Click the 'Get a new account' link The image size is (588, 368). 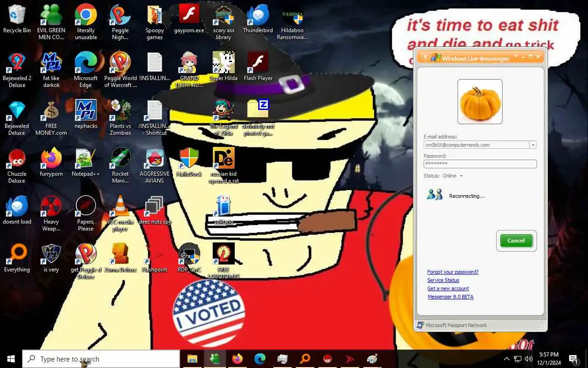tap(448, 288)
